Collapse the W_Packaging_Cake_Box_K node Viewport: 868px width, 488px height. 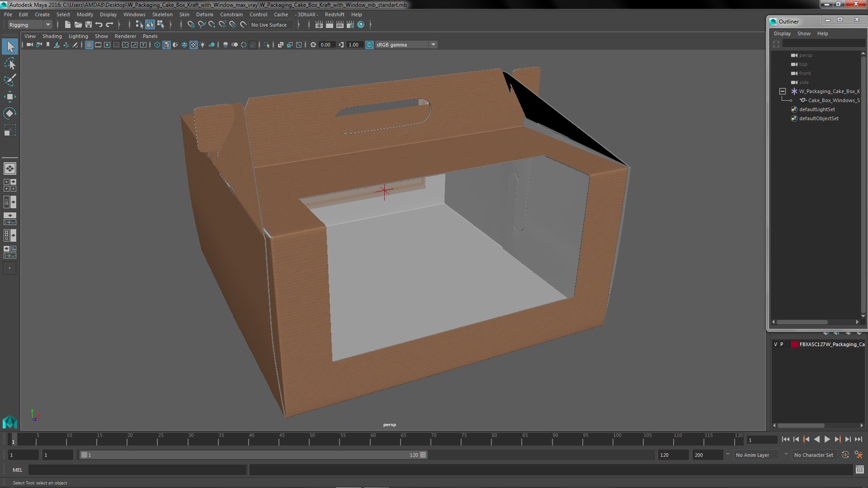point(783,91)
